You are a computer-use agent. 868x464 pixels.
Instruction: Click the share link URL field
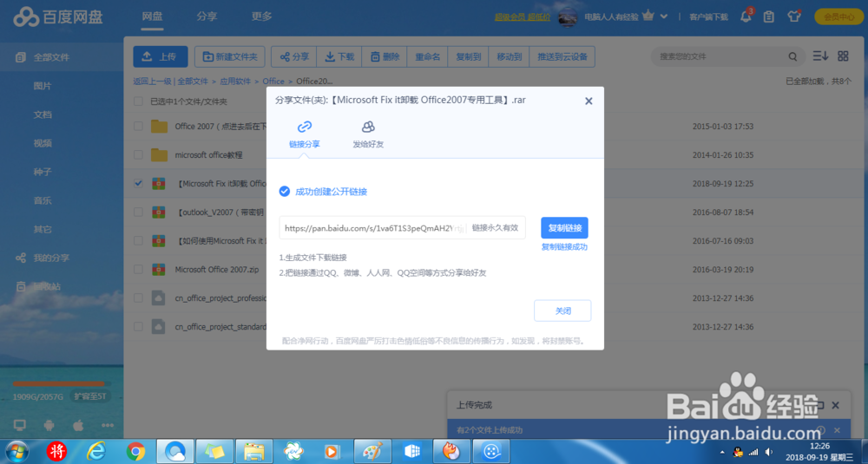pos(402,228)
